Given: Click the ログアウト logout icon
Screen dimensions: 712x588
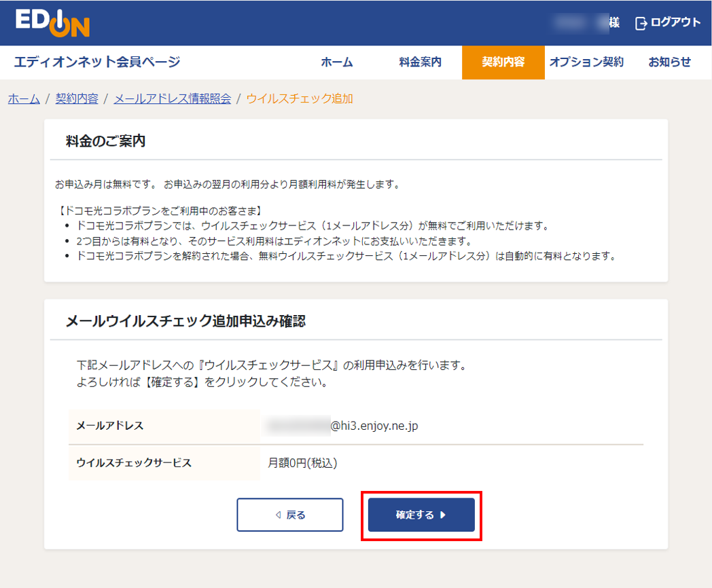Looking at the screenshot, I should [x=639, y=22].
